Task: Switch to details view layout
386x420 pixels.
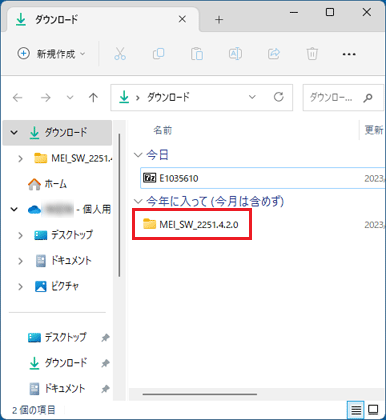Action: tap(356, 410)
